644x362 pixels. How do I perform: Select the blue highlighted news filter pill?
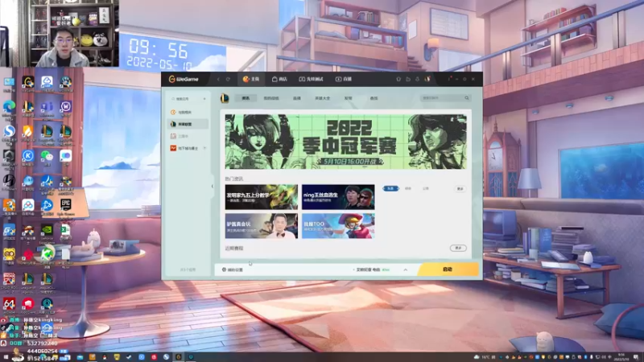[390, 188]
